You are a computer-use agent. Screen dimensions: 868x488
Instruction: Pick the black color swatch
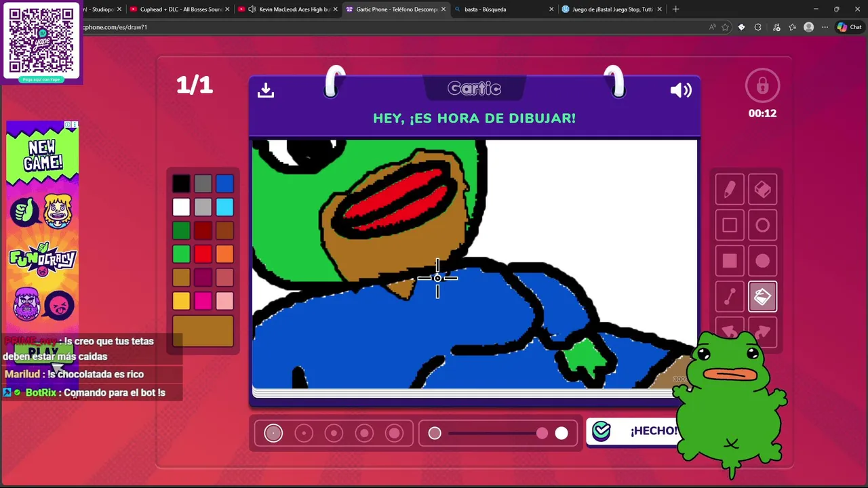[181, 184]
